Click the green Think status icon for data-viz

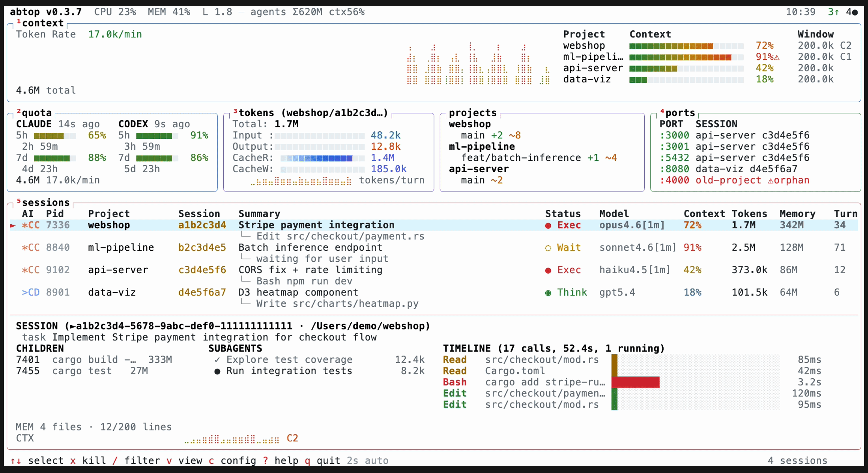coord(548,293)
